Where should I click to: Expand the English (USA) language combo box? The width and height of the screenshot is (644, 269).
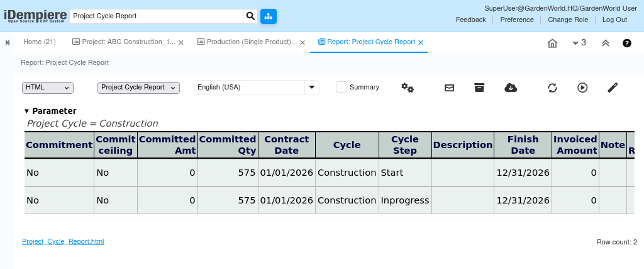[312, 88]
